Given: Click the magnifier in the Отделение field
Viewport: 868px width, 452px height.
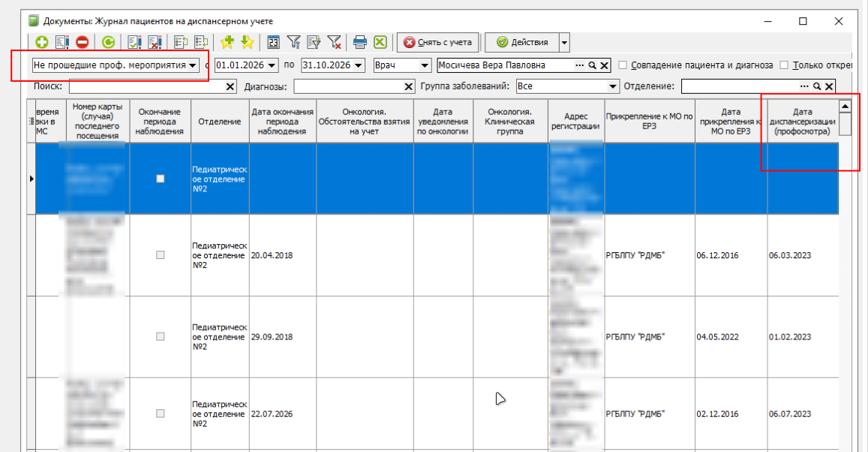Looking at the screenshot, I should (816, 86).
